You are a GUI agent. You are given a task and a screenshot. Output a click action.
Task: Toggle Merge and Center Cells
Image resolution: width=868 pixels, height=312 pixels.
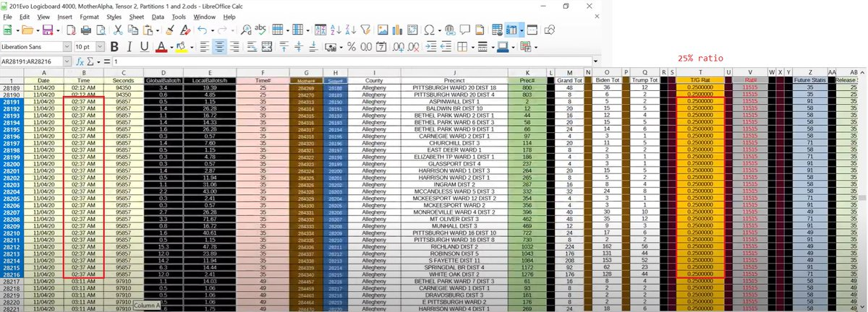[x=267, y=47]
